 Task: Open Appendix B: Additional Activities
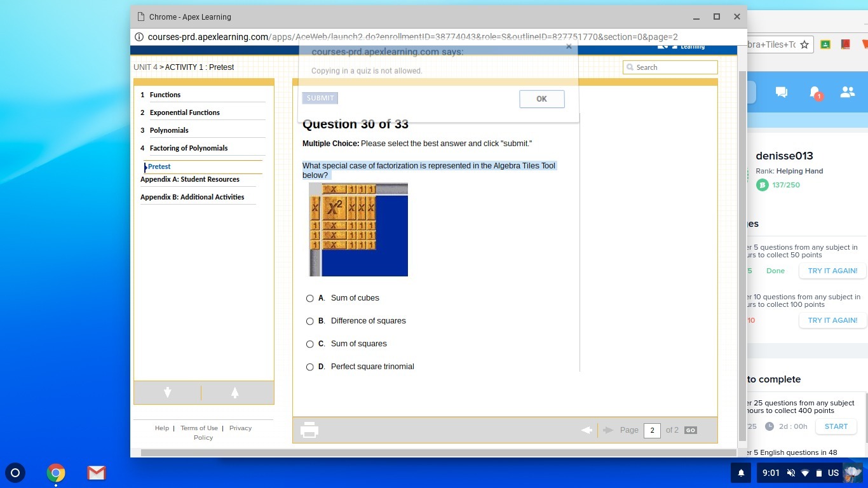(193, 197)
